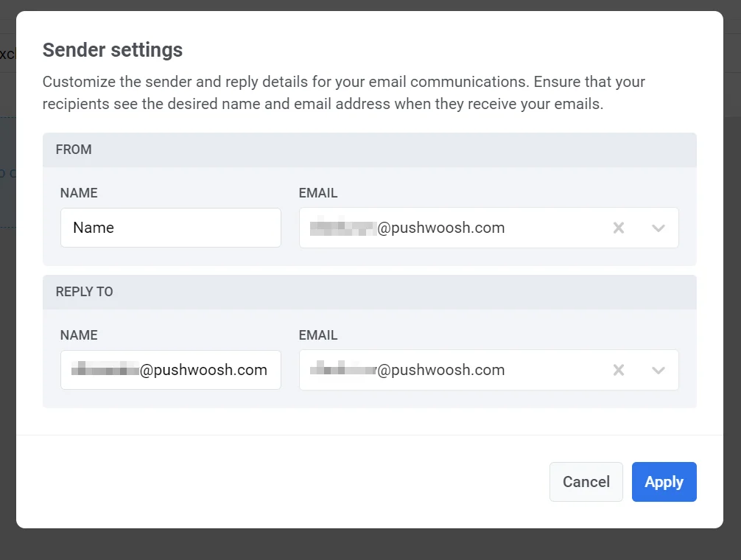
Task: Click the placeholder text reading Name
Action: pyautogui.click(x=94, y=228)
